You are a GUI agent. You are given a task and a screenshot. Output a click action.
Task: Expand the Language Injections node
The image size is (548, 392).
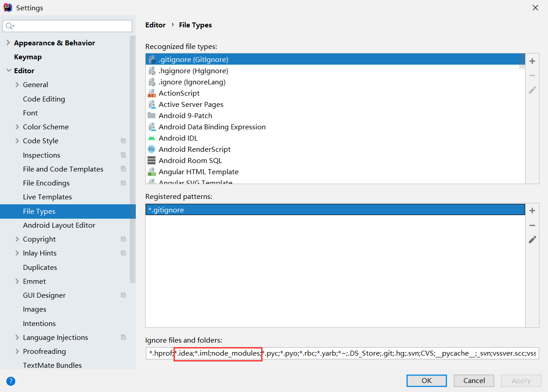tap(17, 337)
